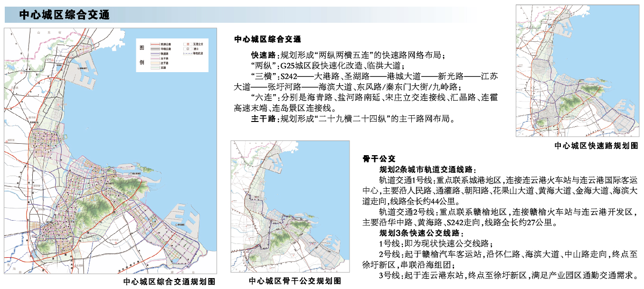Screen dimensions: 644x289
Task: Click the 中心城区综合交通 page title banner
Action: [x=65, y=15]
